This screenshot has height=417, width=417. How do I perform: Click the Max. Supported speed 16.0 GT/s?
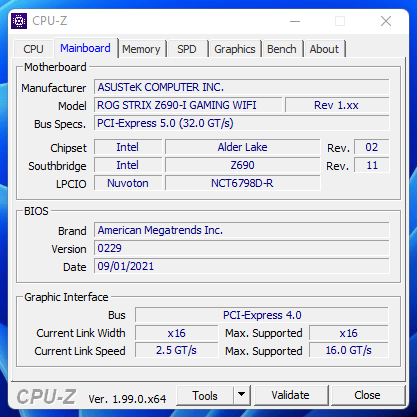(349, 350)
